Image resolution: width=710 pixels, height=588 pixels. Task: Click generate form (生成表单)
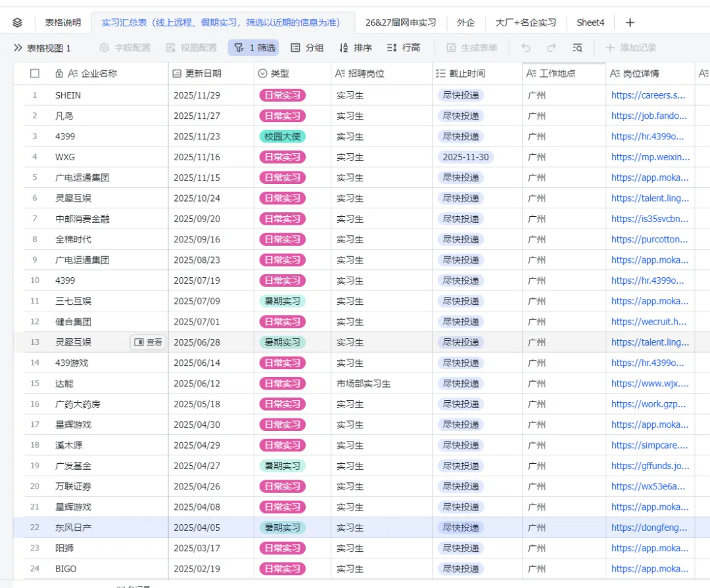tap(472, 47)
